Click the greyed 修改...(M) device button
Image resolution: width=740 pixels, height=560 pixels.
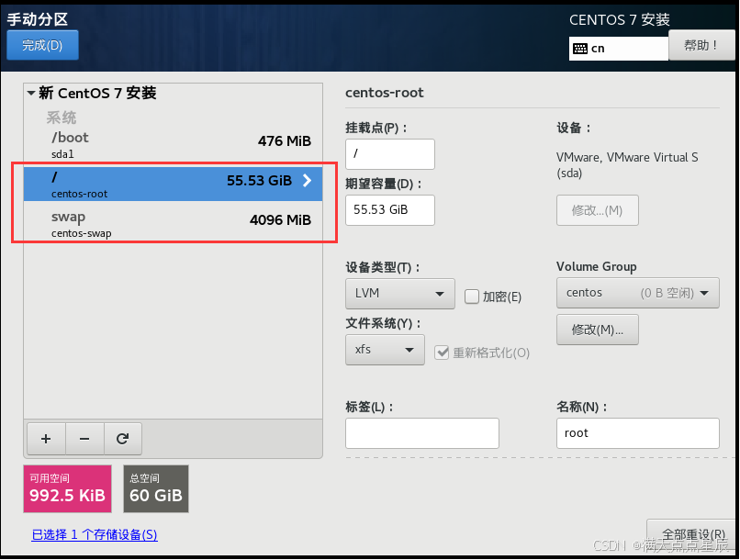pos(598,210)
